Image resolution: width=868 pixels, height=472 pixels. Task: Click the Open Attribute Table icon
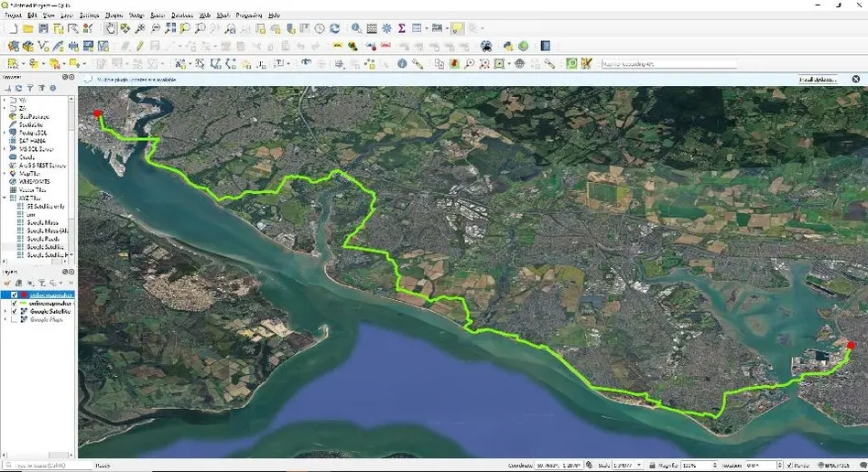click(372, 29)
